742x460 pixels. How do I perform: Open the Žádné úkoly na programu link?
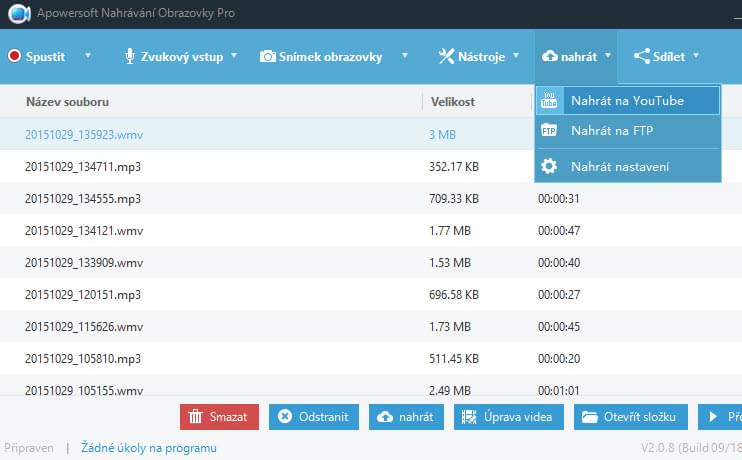coord(148,448)
